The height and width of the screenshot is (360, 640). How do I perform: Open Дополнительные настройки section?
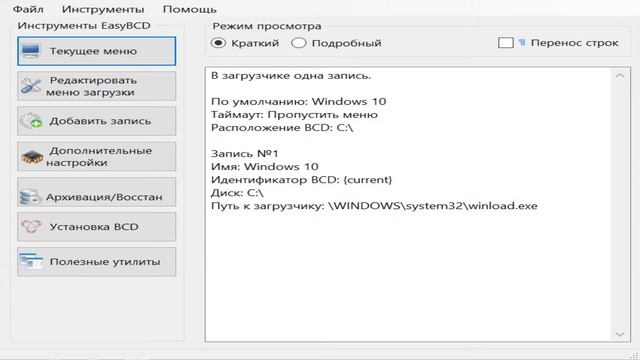pos(97,156)
